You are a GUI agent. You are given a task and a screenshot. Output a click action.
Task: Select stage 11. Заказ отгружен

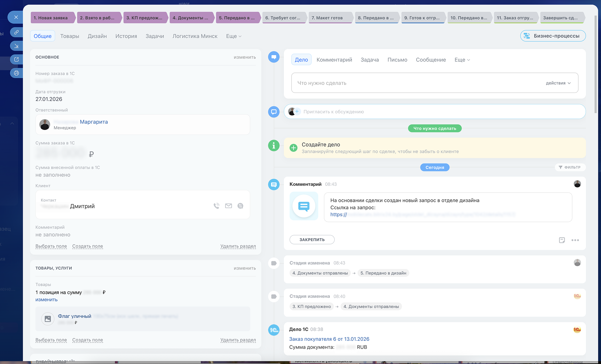(516, 18)
